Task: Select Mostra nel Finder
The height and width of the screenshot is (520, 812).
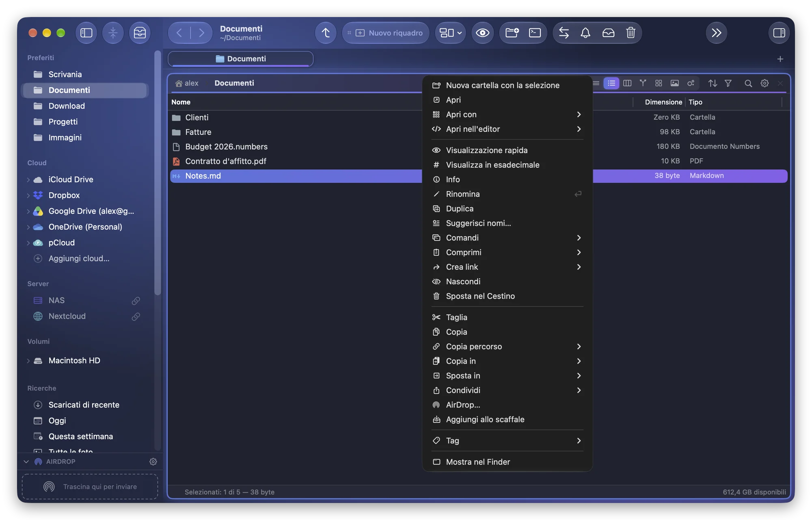Action: pos(507,462)
